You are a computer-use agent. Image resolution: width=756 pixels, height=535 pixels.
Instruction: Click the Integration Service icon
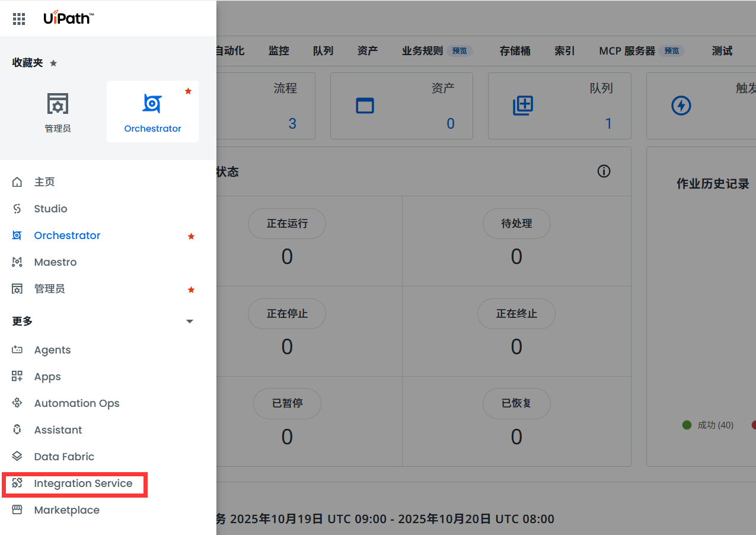[17, 483]
